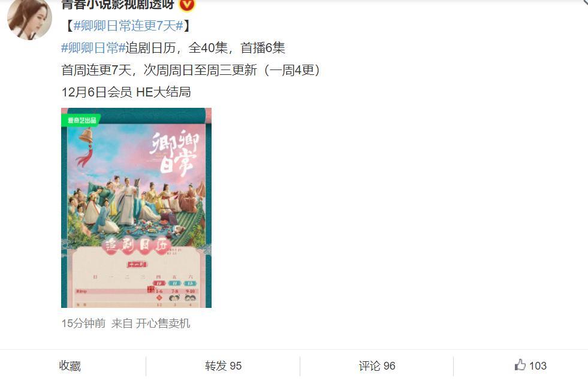Viewport: 588px width, 384px height.
Task: Click the teal date 11 calendar marker
Action: pyautogui.click(x=175, y=283)
